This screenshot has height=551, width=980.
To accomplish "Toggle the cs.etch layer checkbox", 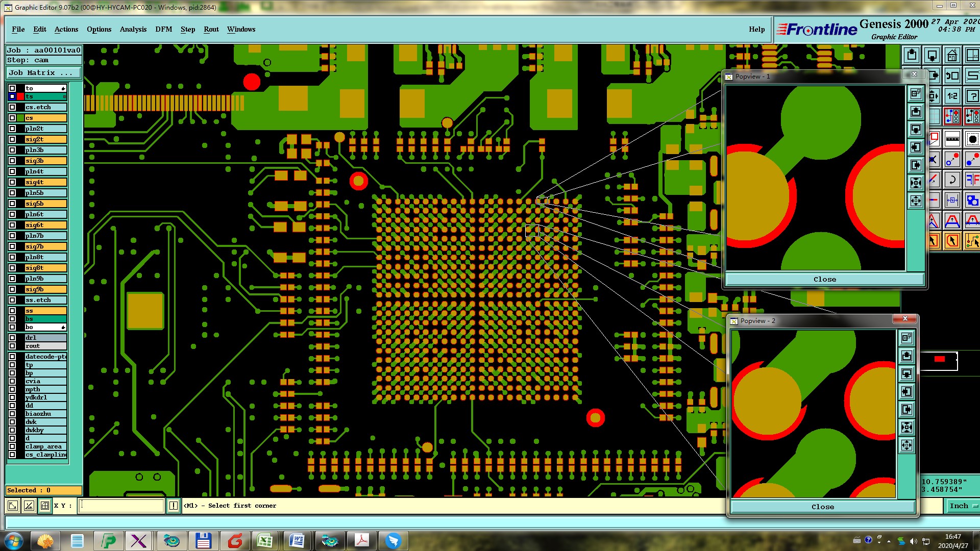I will tap(12, 107).
